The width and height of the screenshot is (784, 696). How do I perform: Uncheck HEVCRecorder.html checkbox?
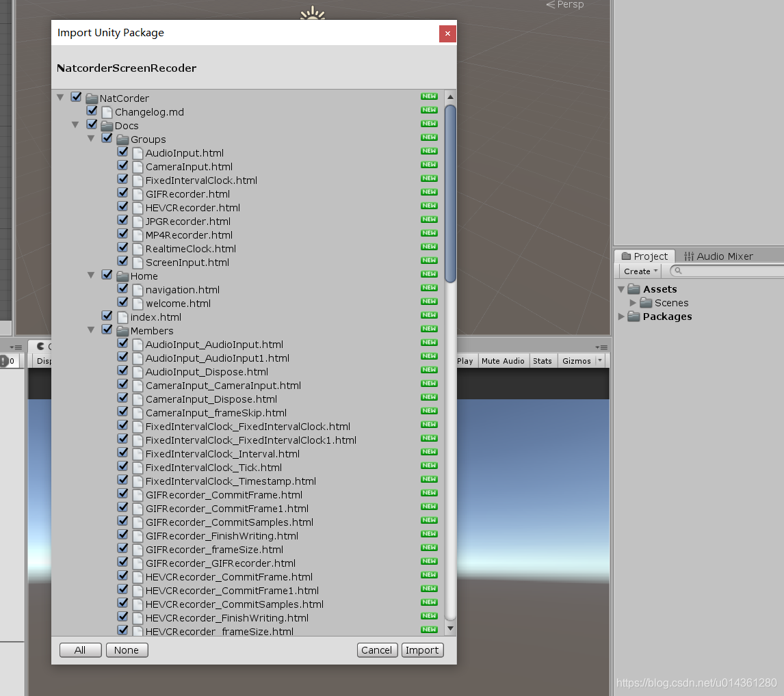click(122, 206)
